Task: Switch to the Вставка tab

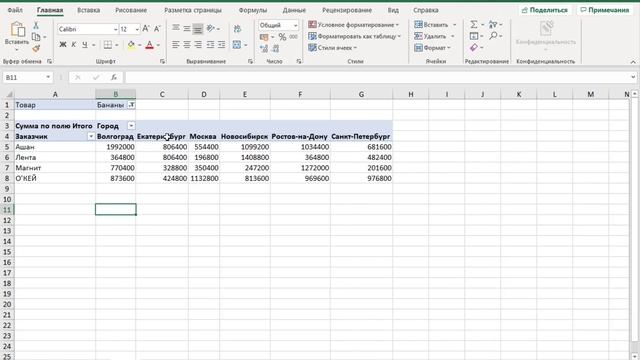Action: (x=89, y=10)
